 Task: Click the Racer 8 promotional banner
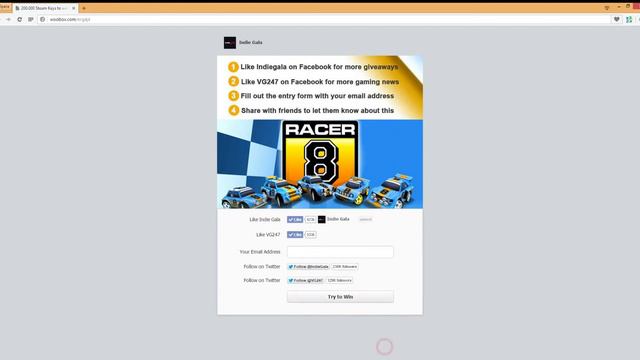320,164
